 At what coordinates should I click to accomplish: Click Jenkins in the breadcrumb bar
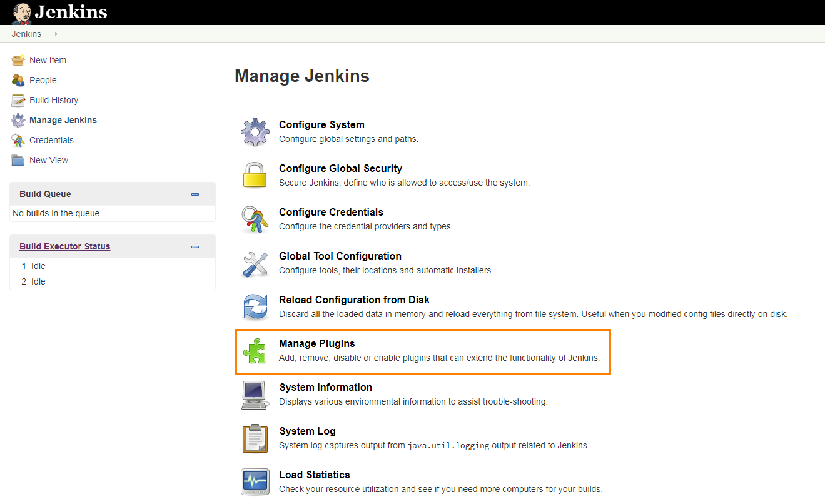26,33
